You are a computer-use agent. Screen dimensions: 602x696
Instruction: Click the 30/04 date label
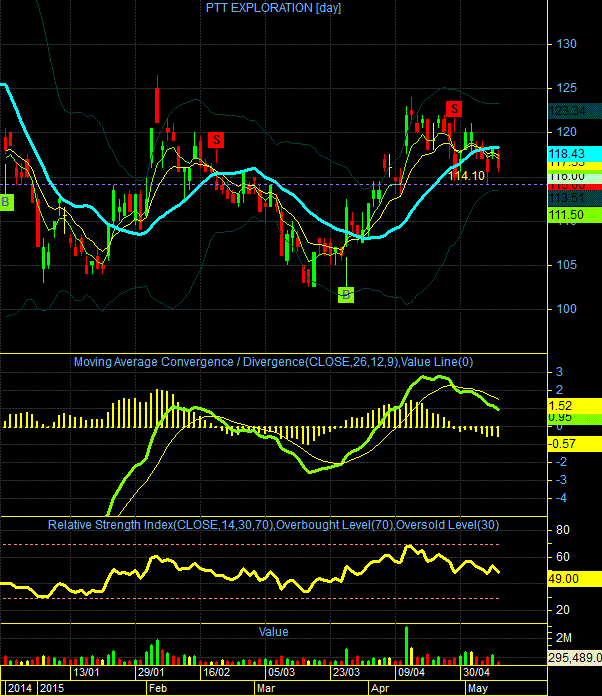coord(476,672)
